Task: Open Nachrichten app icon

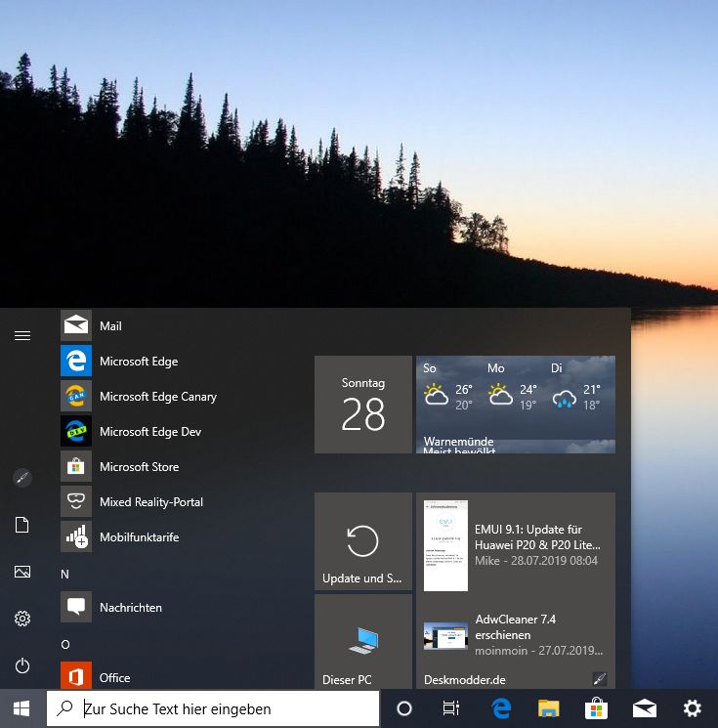Action: [76, 607]
